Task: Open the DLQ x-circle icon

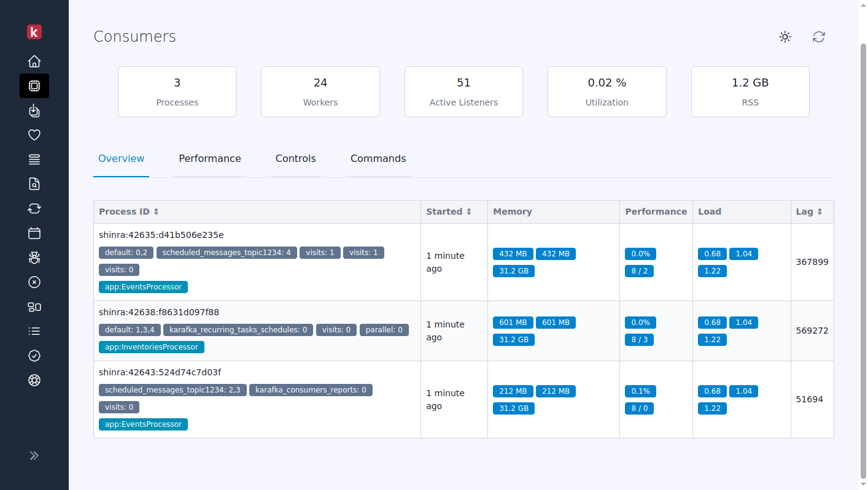Action: coord(34,282)
